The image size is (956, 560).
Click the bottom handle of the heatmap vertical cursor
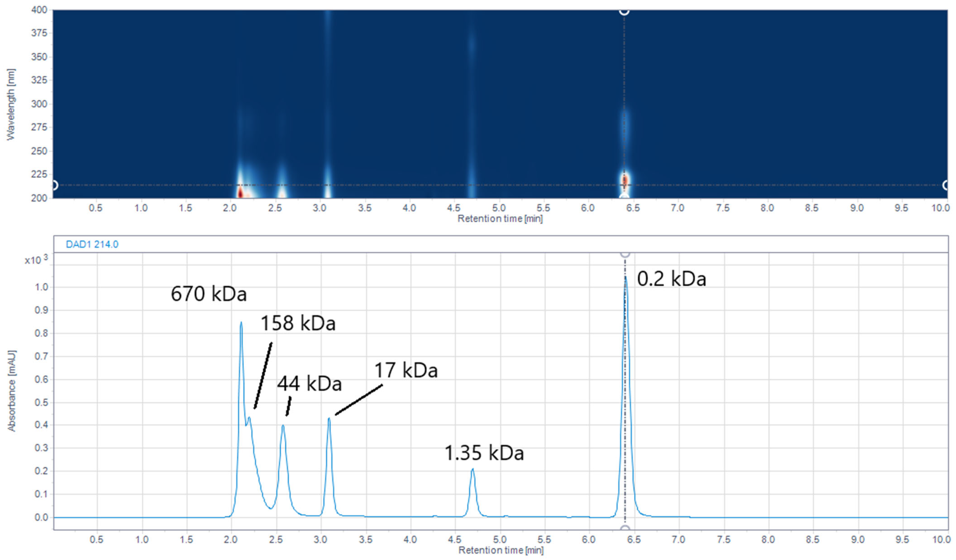click(624, 197)
